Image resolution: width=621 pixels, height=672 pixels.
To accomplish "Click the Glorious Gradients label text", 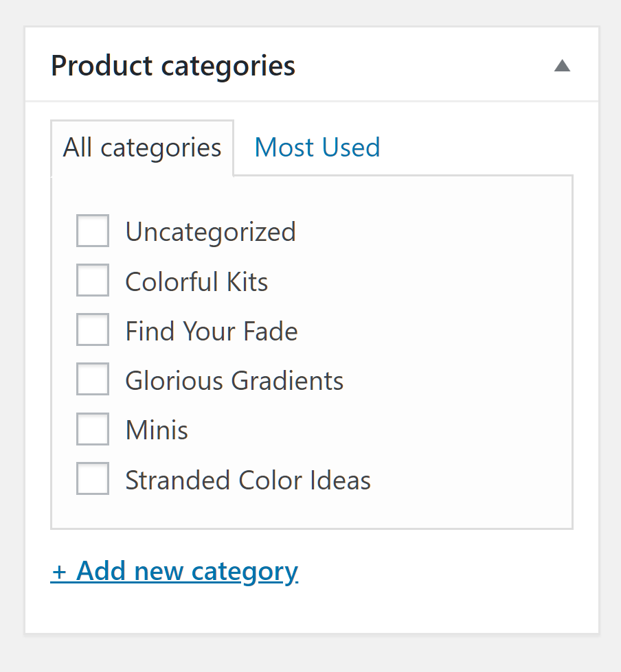I will click(234, 381).
